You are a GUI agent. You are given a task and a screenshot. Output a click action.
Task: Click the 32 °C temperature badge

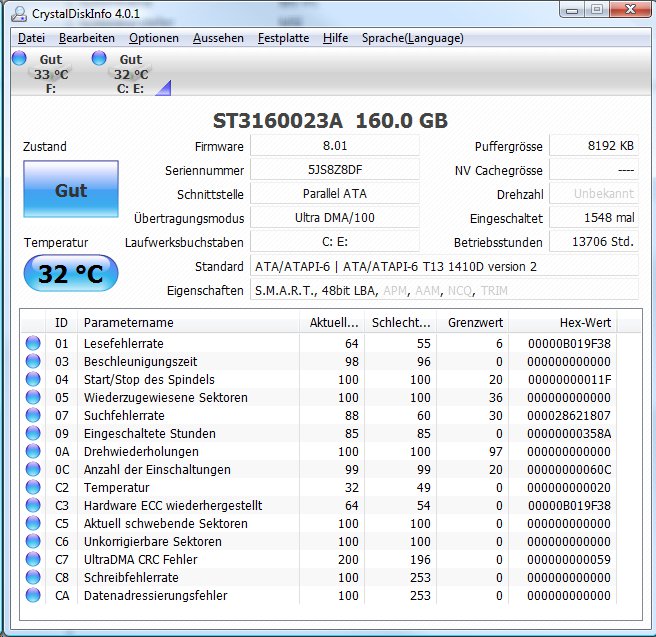pyautogui.click(x=71, y=274)
